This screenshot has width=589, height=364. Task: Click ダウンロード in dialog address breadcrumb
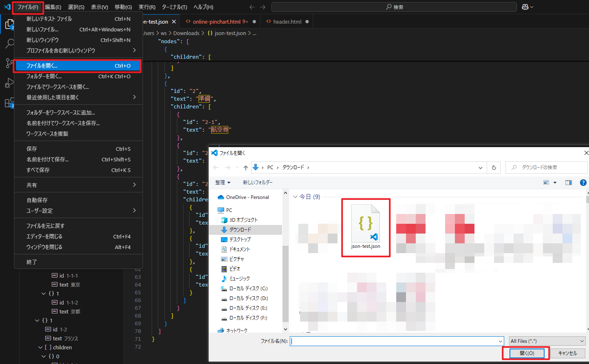[293, 168]
